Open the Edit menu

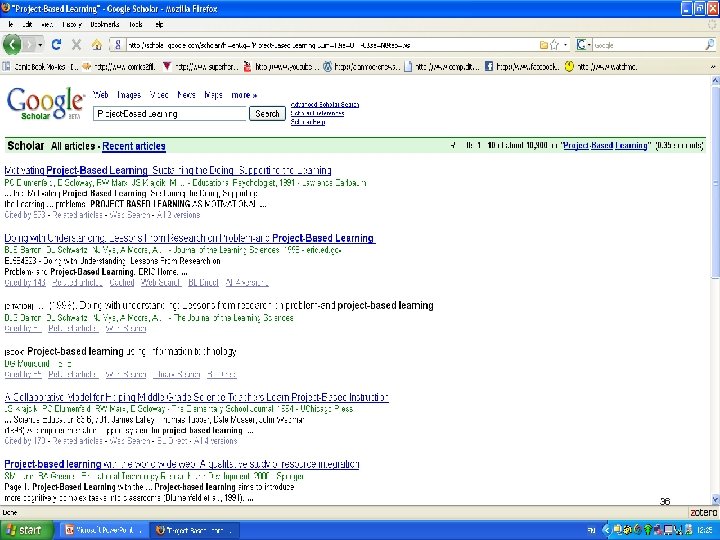point(27,24)
